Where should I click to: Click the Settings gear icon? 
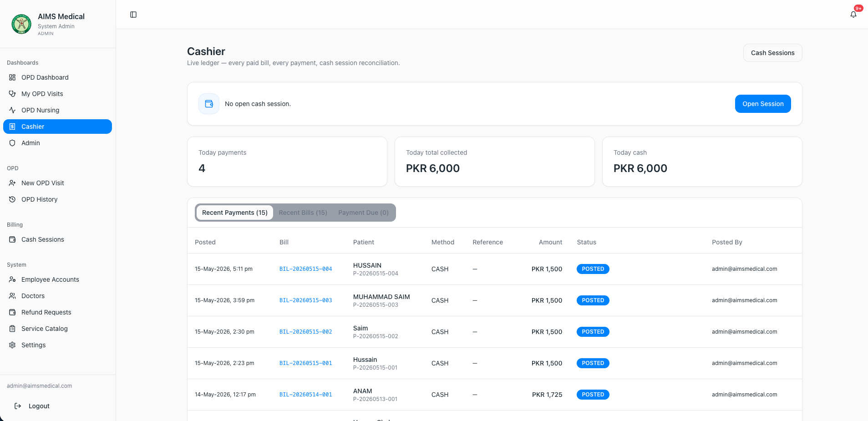pos(12,345)
